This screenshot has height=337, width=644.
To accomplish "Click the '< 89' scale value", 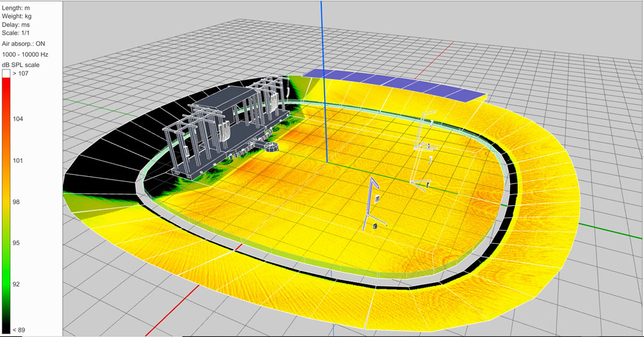I will [19, 330].
